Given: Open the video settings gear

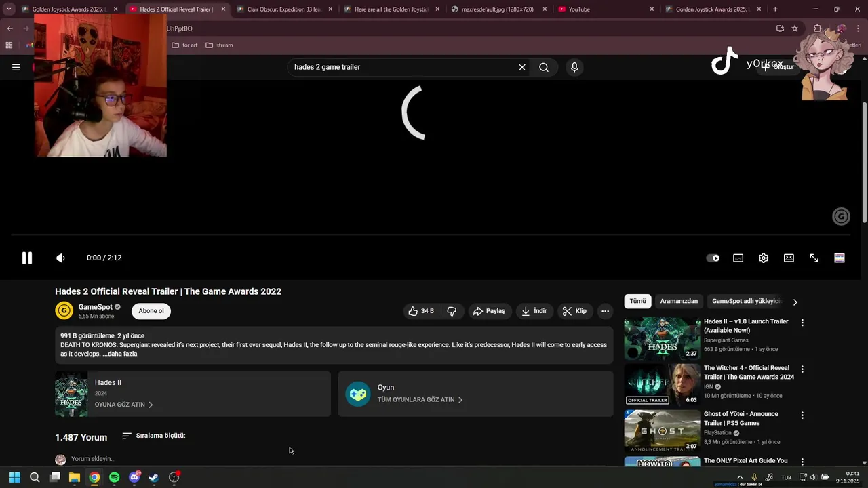Looking at the screenshot, I should (x=764, y=258).
